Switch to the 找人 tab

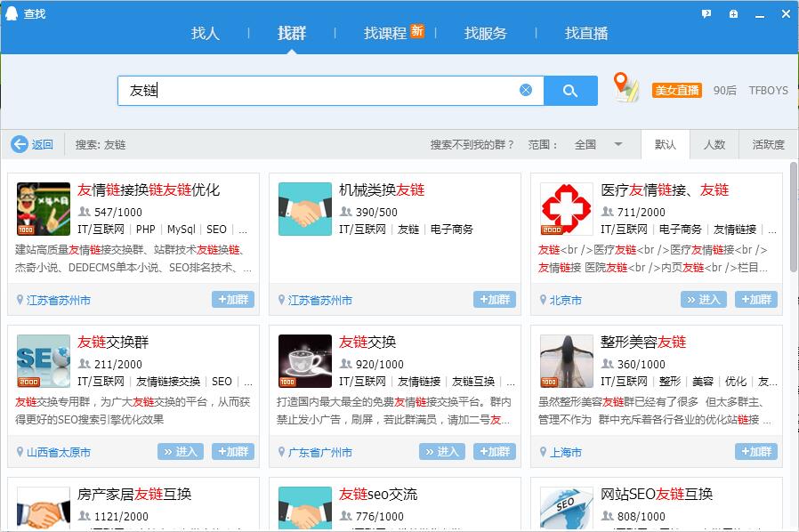[x=205, y=32]
